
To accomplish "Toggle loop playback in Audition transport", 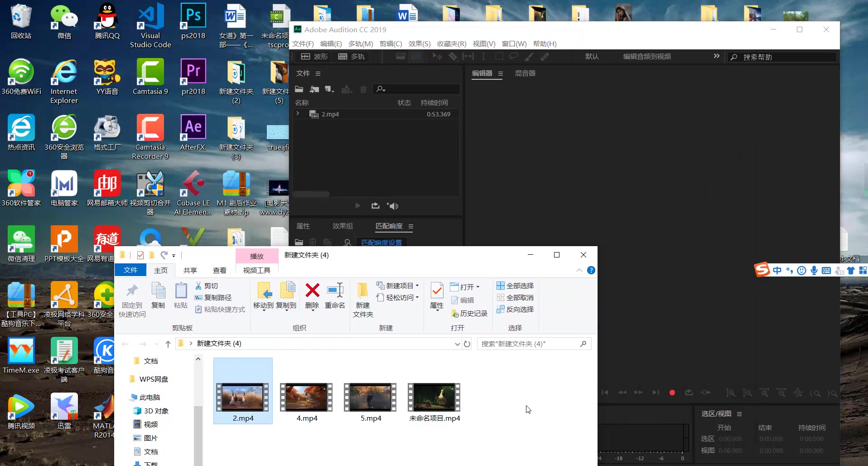I will (x=689, y=393).
